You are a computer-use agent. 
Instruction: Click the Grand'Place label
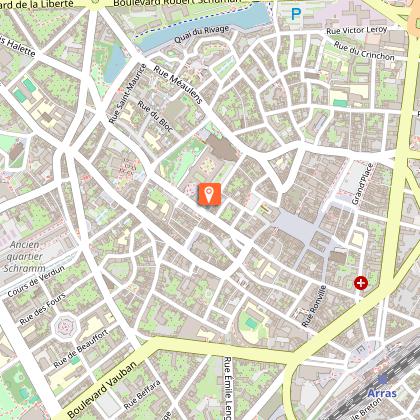pos(363,184)
